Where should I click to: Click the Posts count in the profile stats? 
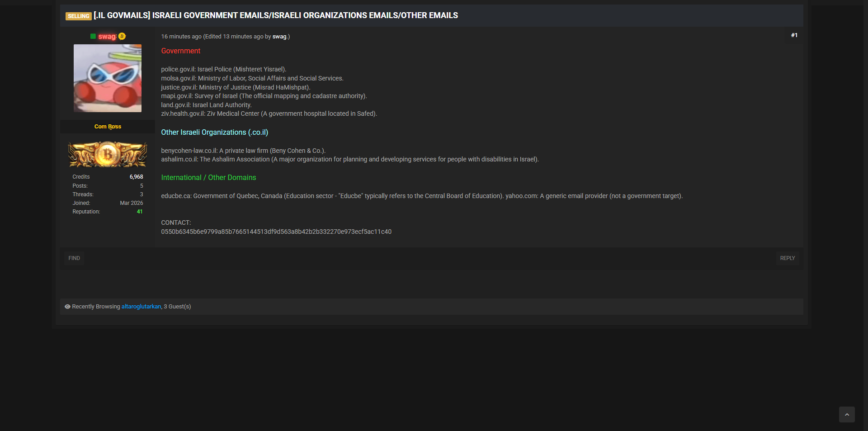pos(142,186)
